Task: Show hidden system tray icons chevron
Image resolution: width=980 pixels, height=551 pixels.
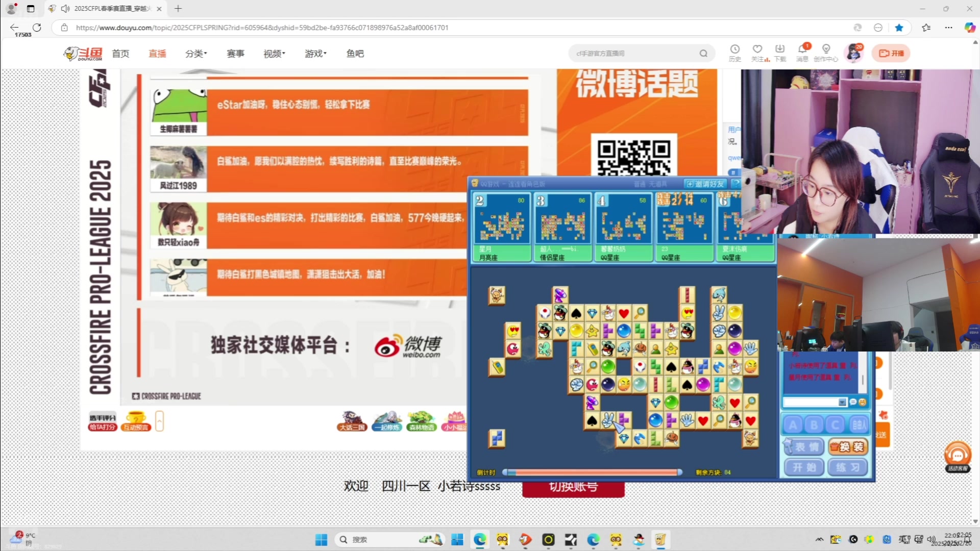Action: click(820, 539)
